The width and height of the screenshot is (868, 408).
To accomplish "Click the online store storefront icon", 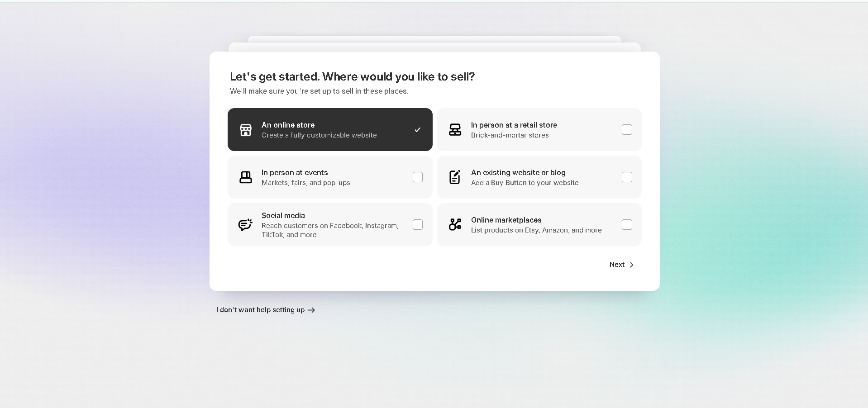I will pos(245,130).
